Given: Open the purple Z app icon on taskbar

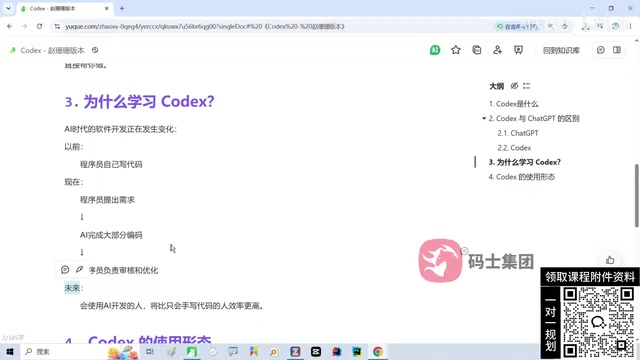Looking at the screenshot, I should coord(295,351).
